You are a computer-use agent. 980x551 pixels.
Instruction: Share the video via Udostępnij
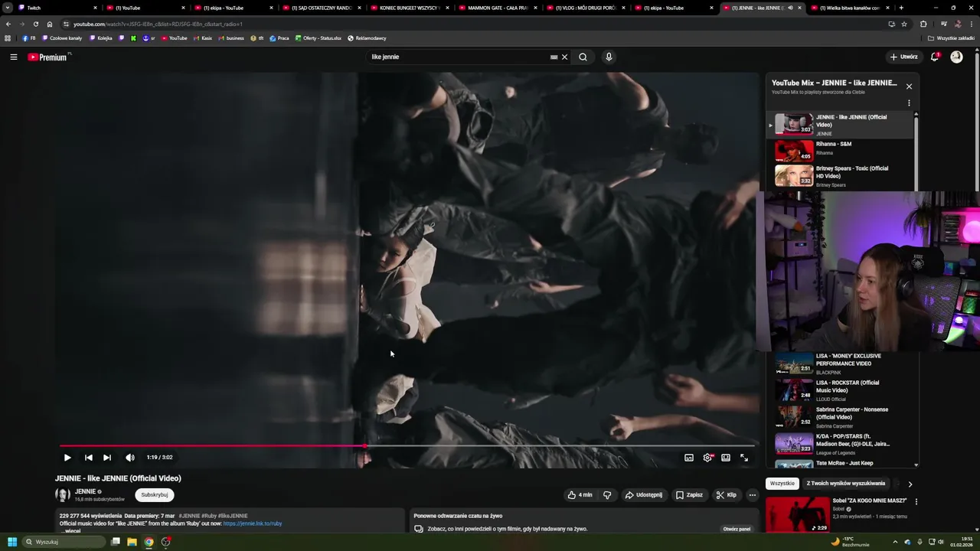(644, 495)
